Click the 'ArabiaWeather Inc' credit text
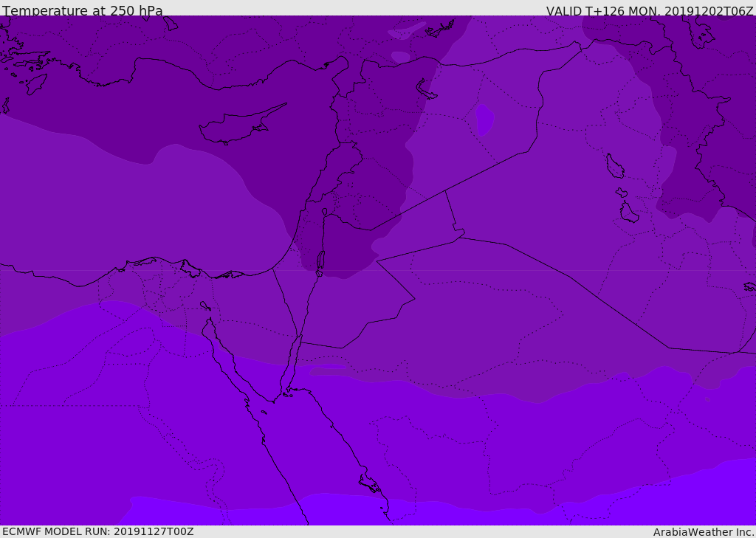Viewport: 756px width, 538px height. pyautogui.click(x=703, y=532)
